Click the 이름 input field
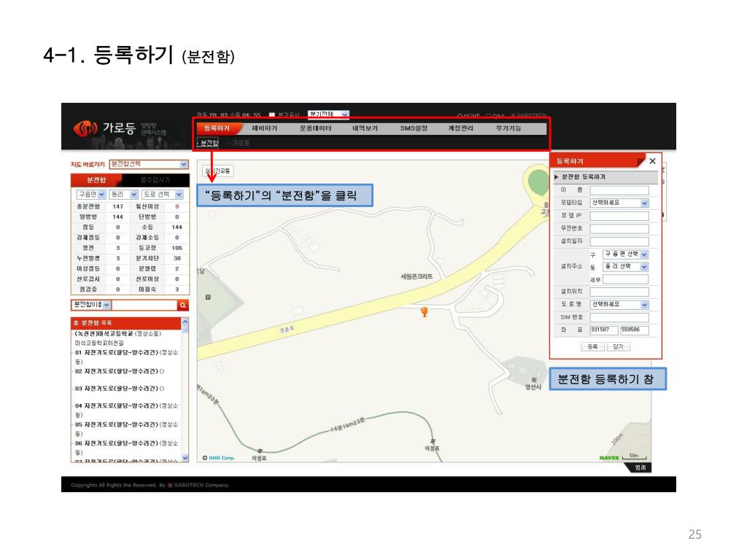Image resolution: width=747 pixels, height=560 pixels. click(x=619, y=190)
